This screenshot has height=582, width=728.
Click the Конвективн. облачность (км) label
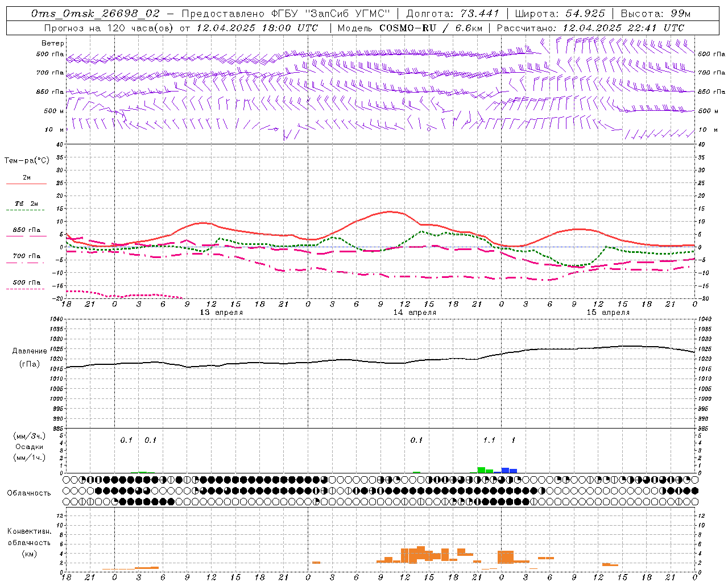click(x=29, y=542)
